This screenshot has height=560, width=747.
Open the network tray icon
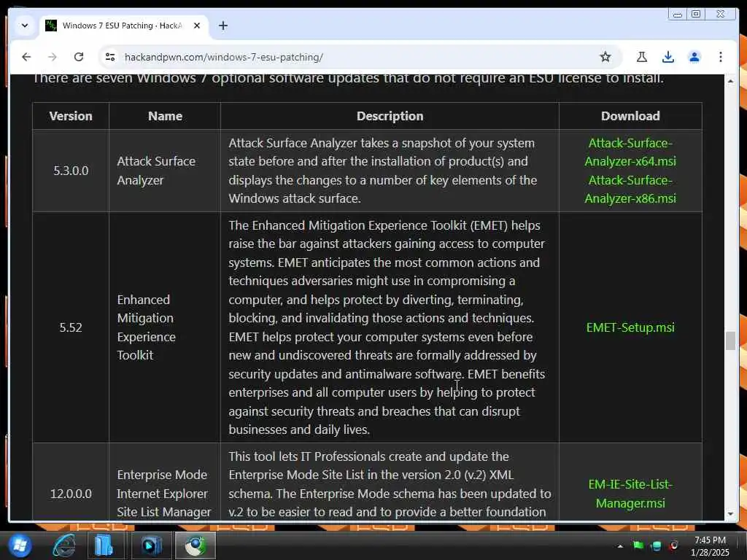coord(656,545)
